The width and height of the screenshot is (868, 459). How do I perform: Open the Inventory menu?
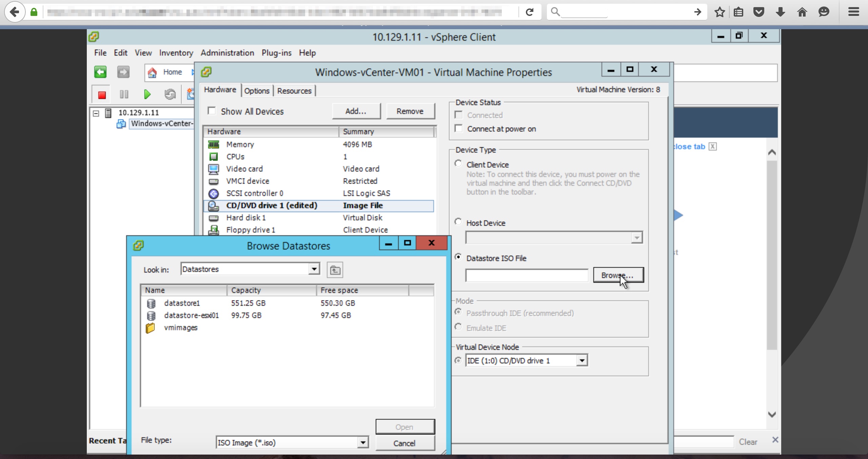click(x=176, y=53)
